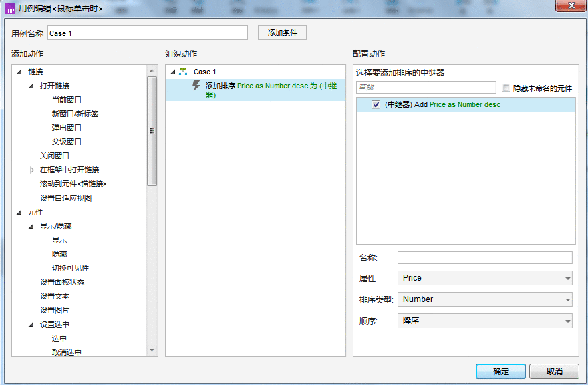This screenshot has height=385, width=588.
Task: Enable 隐藏未命名的元件 checkbox
Action: (x=506, y=88)
